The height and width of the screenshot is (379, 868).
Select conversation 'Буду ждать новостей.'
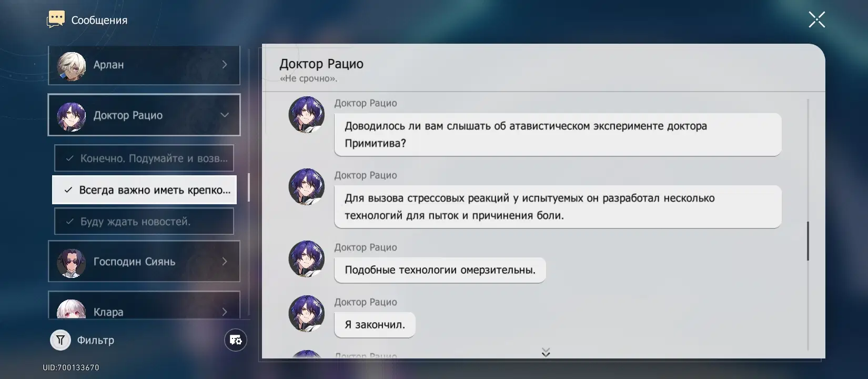pyautogui.click(x=144, y=222)
